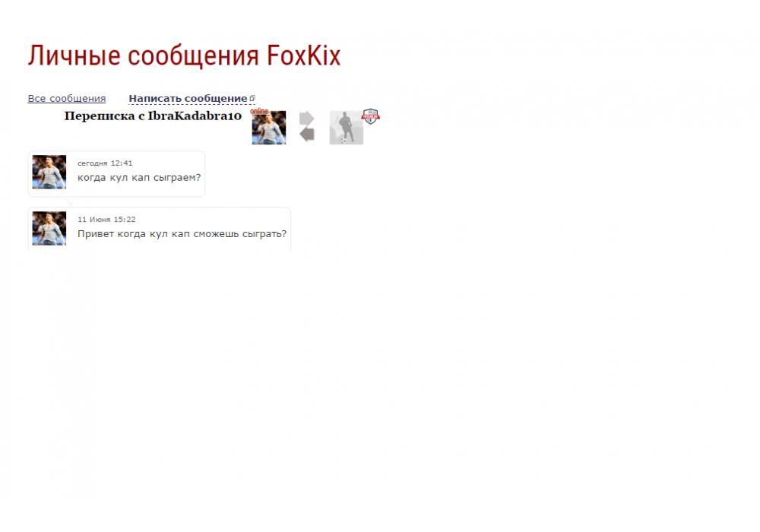Click the '11 Июня 15:22' timestamp

coord(106,220)
